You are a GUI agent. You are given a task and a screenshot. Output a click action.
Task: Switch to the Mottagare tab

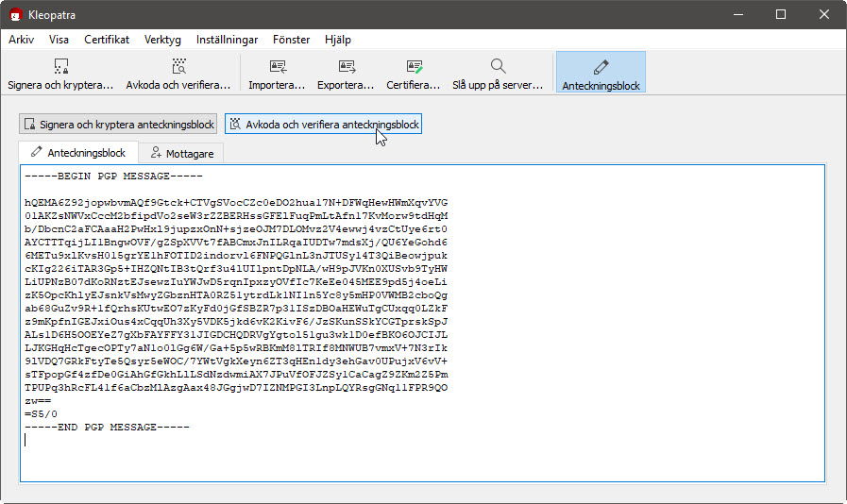pyautogui.click(x=182, y=153)
